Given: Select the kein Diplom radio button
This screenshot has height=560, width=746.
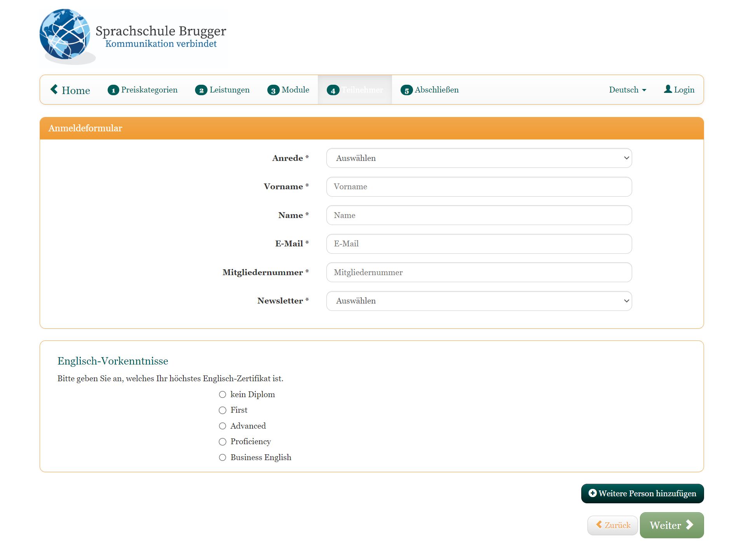Looking at the screenshot, I should click(223, 394).
